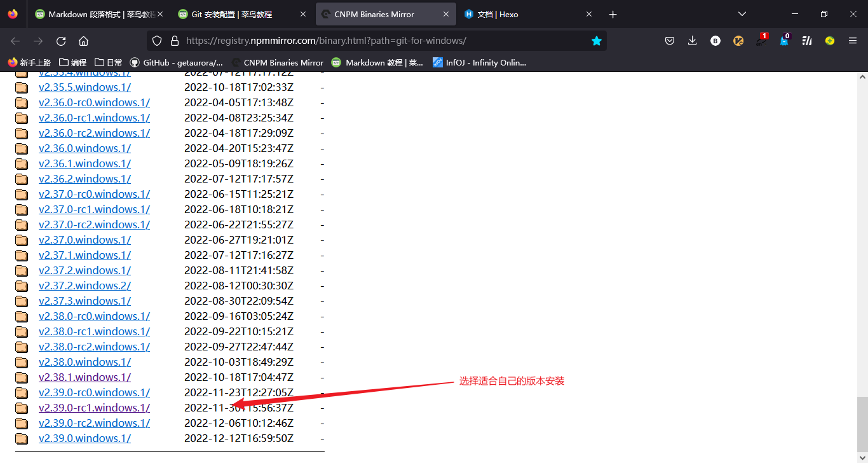Open the 编程 bookmarks folder

(x=72, y=62)
